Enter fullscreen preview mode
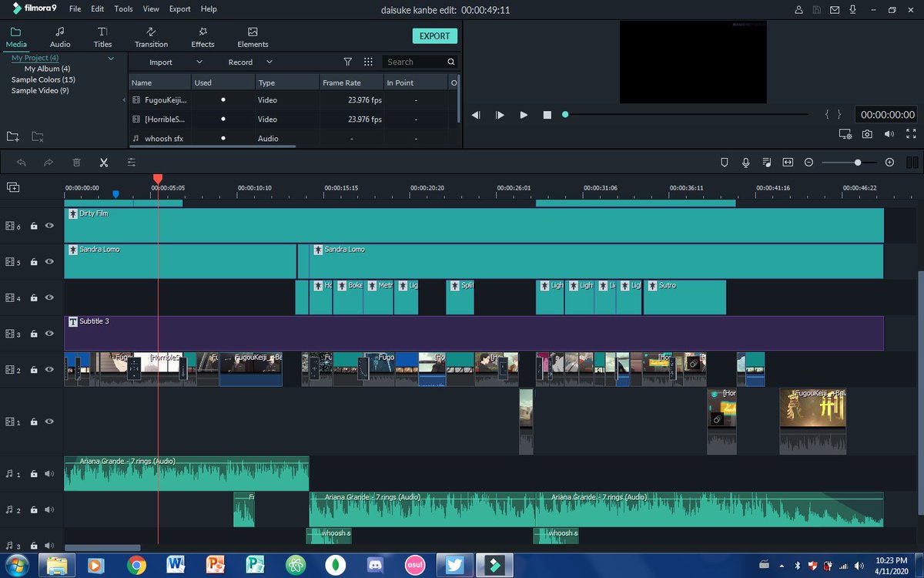 tap(912, 134)
